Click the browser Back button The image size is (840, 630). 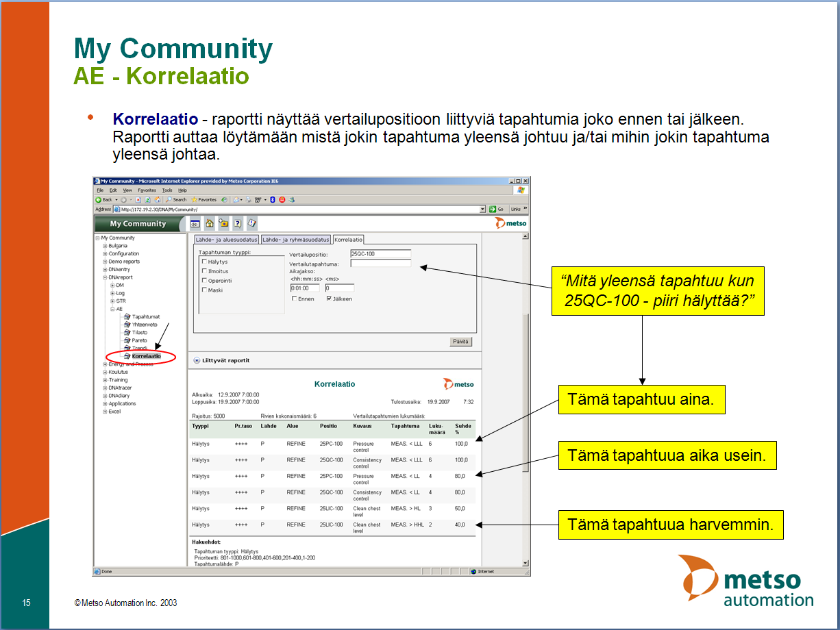point(104,199)
